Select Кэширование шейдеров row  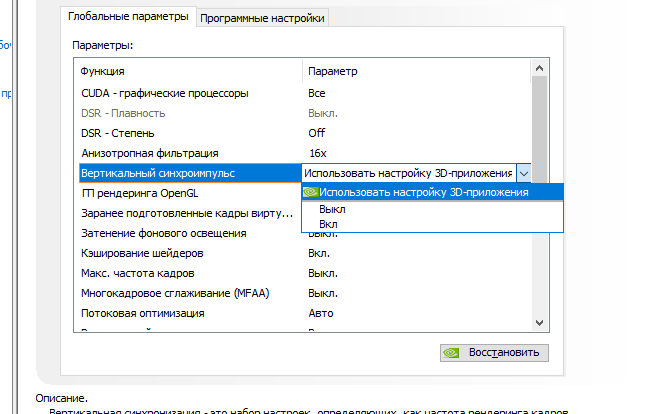tap(304, 253)
